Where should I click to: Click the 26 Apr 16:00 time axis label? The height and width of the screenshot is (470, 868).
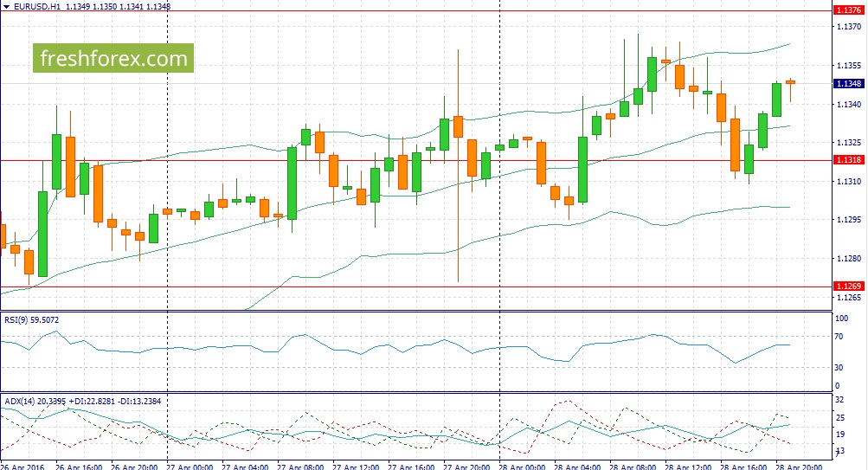coord(80,466)
